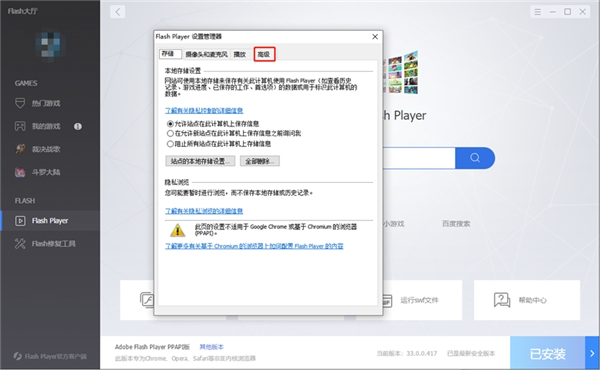The height and width of the screenshot is (370, 600).
Task: Select 允许站点在此计算机上保存信息 radio option
Action: pyautogui.click(x=170, y=124)
